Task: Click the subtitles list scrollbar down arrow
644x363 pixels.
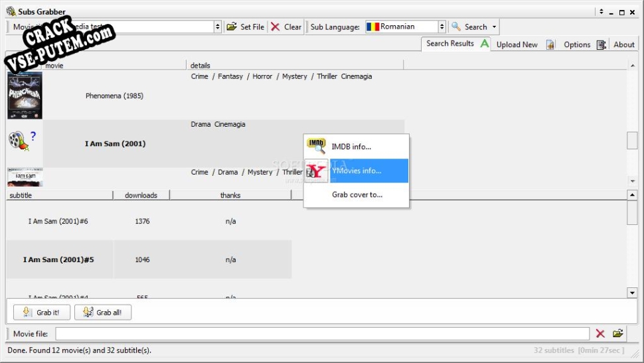Action: pos(632,293)
